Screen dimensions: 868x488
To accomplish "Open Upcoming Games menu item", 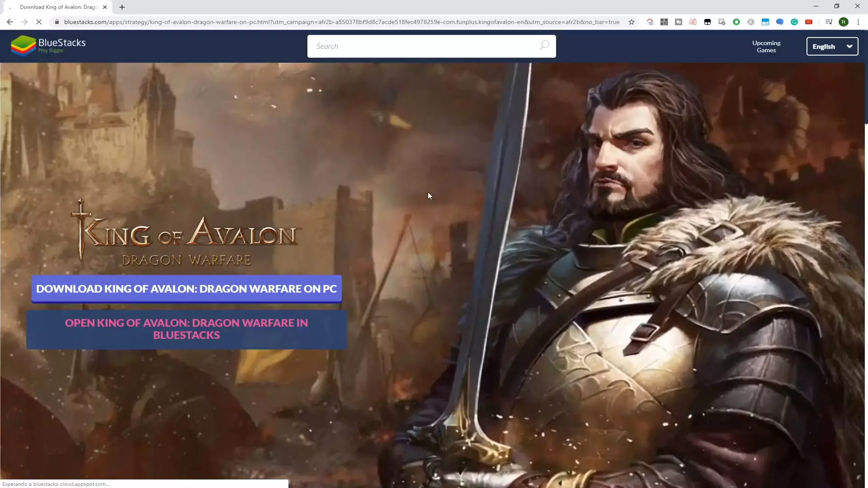I will click(x=766, y=46).
